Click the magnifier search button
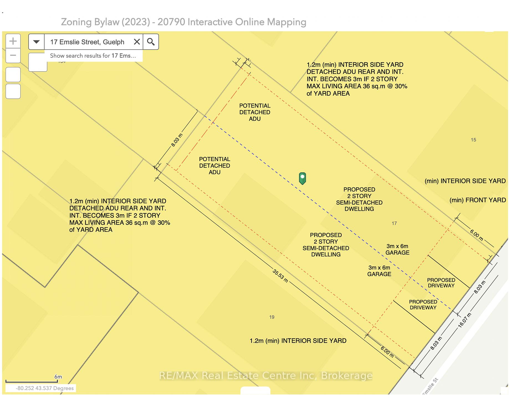Viewport: 532px width, 395px height. click(151, 42)
